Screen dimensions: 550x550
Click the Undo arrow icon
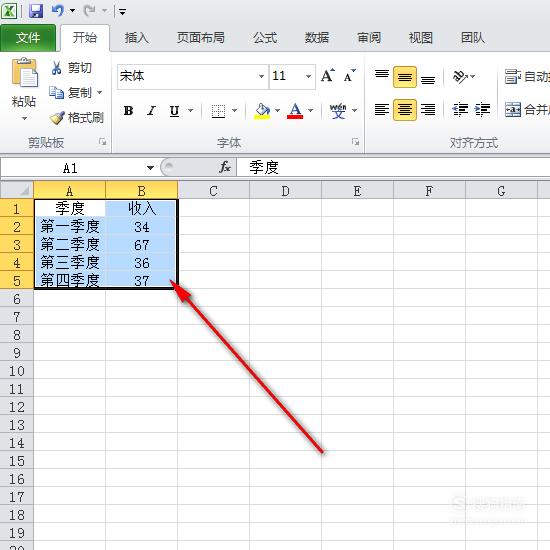pos(58,11)
